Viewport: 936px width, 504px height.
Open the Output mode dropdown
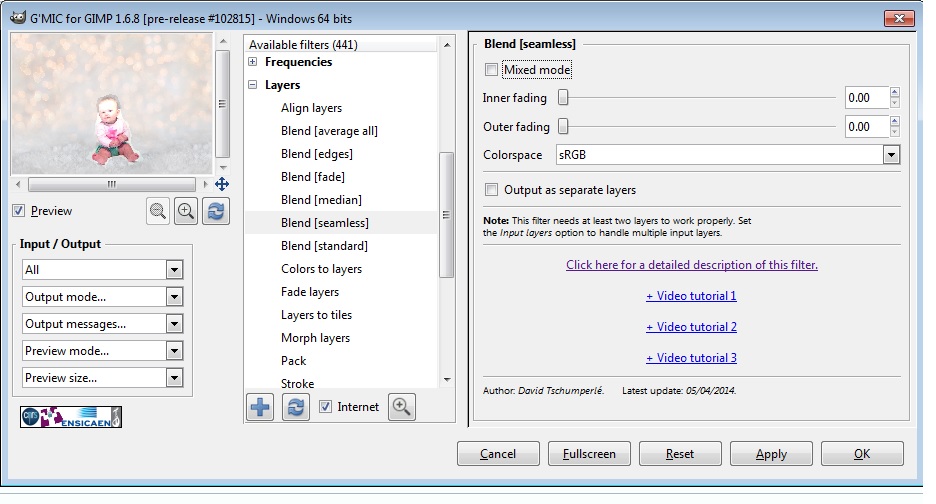pyautogui.click(x=102, y=297)
